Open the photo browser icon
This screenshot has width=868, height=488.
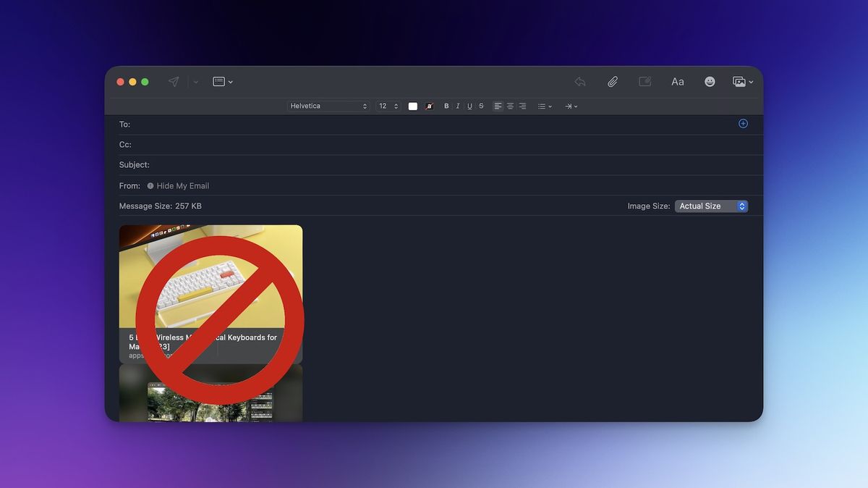[x=742, y=82]
